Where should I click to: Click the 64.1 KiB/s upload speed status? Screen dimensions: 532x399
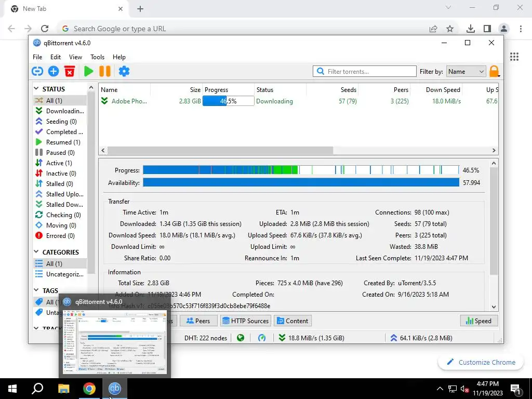(421, 338)
